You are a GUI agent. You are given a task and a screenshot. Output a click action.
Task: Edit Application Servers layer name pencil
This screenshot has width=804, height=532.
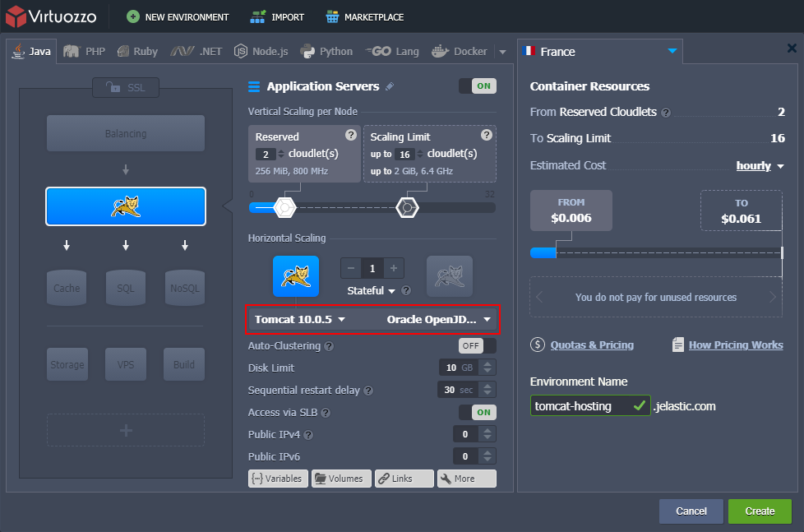390,86
